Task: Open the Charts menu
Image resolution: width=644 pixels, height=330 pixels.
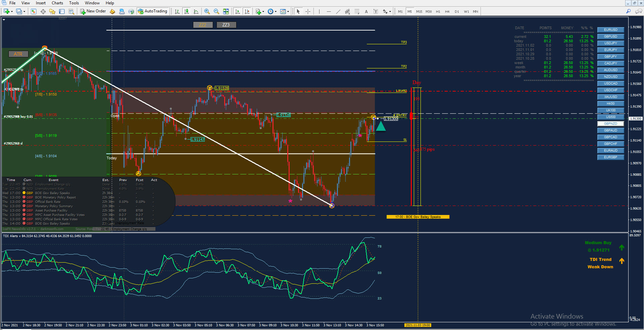Action: point(57,3)
